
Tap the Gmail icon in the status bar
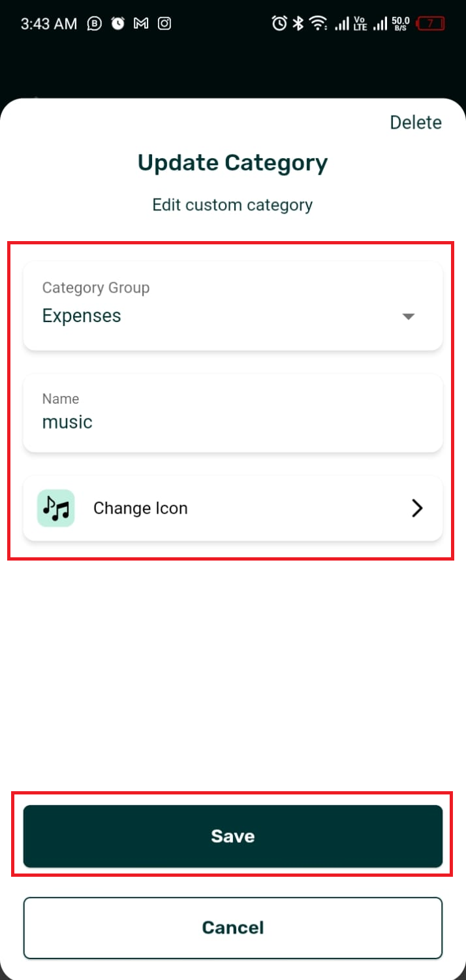140,24
